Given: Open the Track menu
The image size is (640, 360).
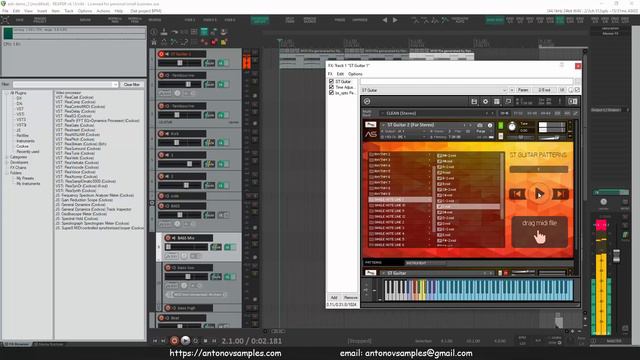Looking at the screenshot, I should (69, 11).
